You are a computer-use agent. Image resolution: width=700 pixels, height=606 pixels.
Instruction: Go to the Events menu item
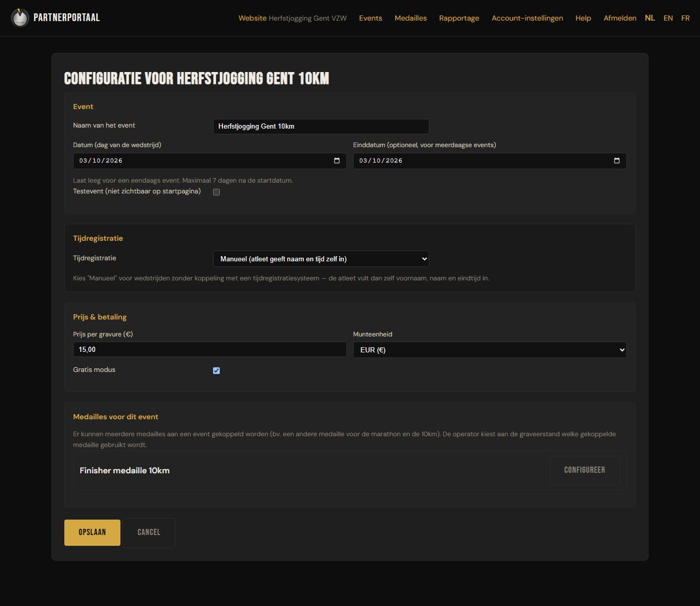371,18
